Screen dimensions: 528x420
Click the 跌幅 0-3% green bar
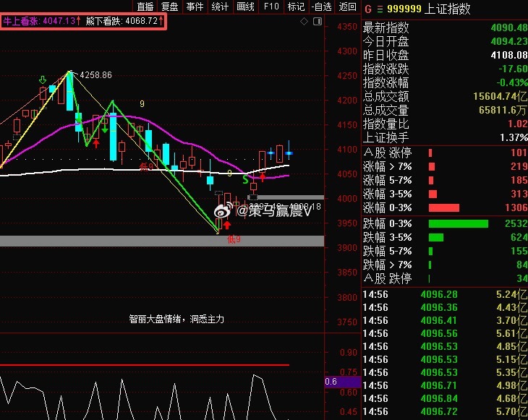[459, 224]
